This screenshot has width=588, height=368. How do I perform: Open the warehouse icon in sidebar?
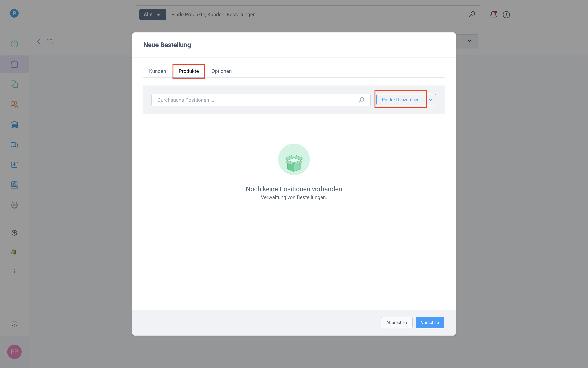[14, 125]
